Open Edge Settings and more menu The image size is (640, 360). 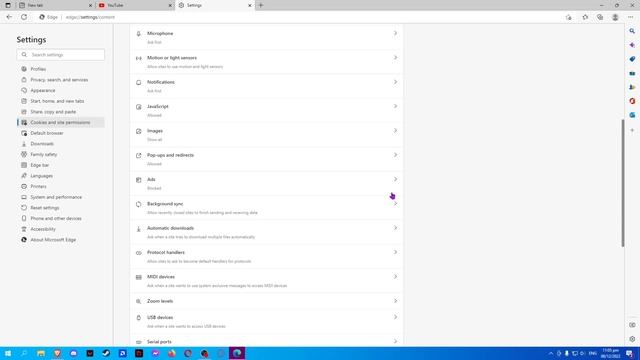pyautogui.click(x=631, y=17)
